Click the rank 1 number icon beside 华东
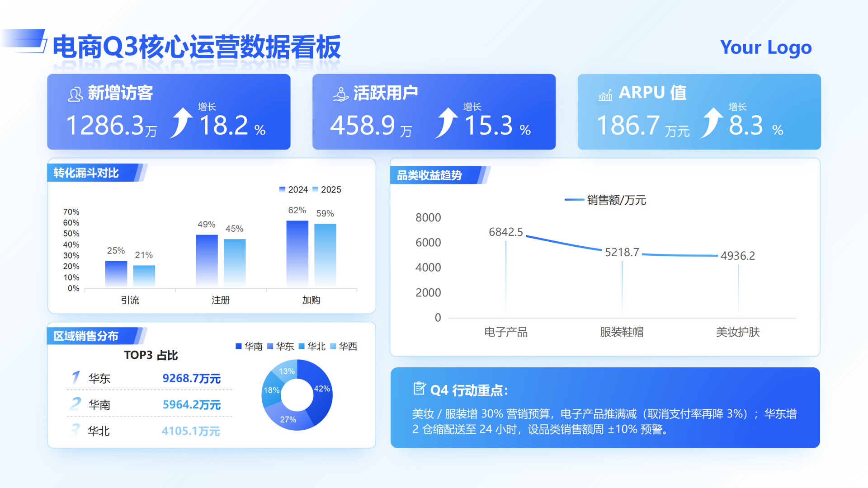Viewport: 868px width, 488px height. click(76, 377)
